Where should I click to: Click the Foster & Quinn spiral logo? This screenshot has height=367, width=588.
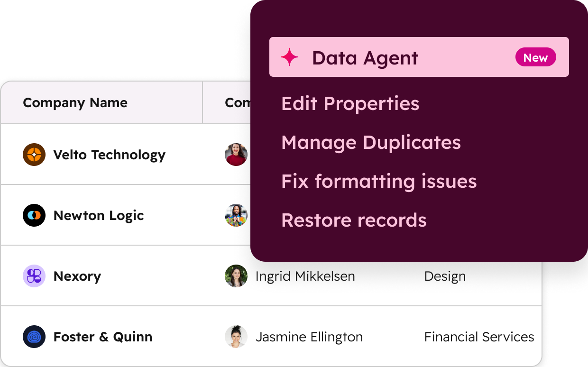click(34, 337)
